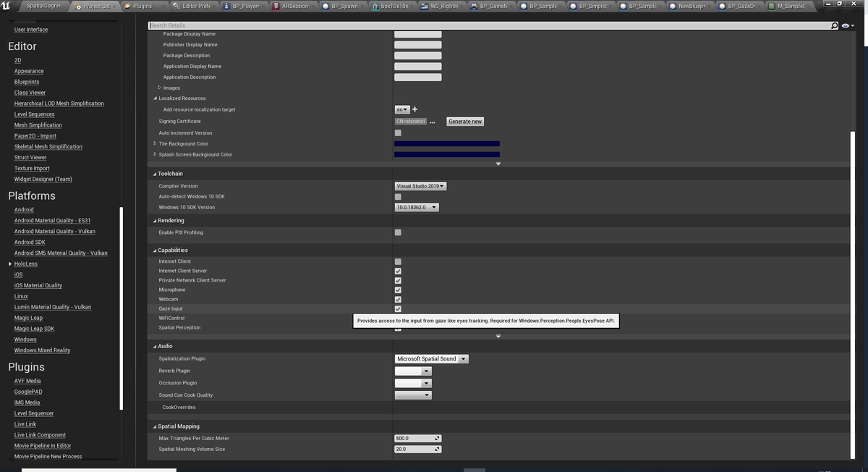The height and width of the screenshot is (472, 868).
Task: Click the black arrow marker beside HoloLens
Action: [10, 264]
